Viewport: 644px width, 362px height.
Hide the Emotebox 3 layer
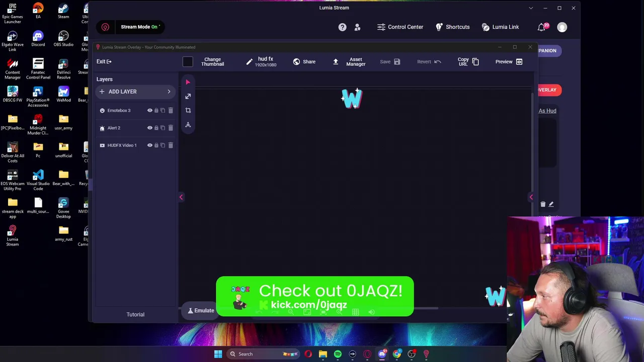tap(149, 111)
